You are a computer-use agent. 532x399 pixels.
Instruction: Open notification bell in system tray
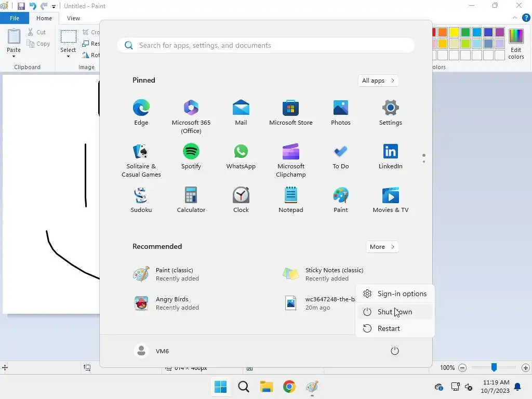click(518, 387)
